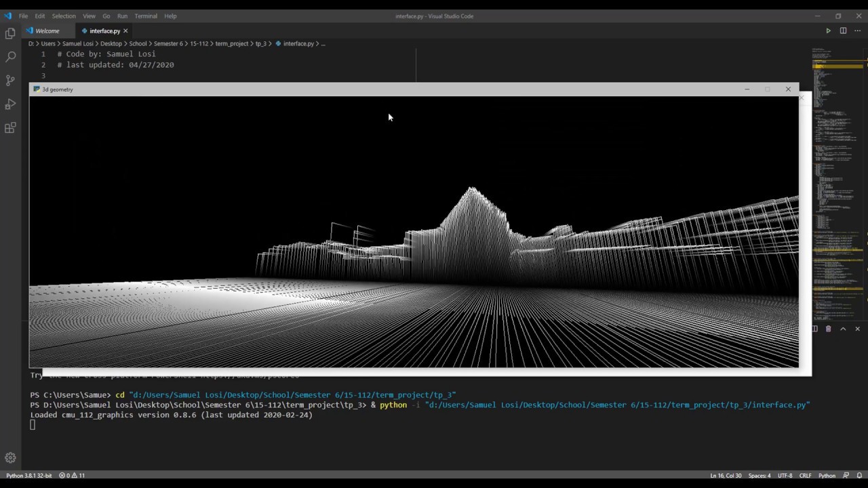Change the UTF-8 file encoding
Image resolution: width=868 pixels, height=488 pixels.
(x=785, y=476)
